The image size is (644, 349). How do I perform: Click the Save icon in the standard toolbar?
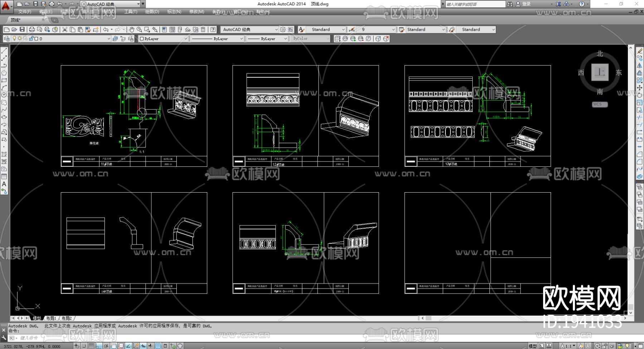point(22,29)
